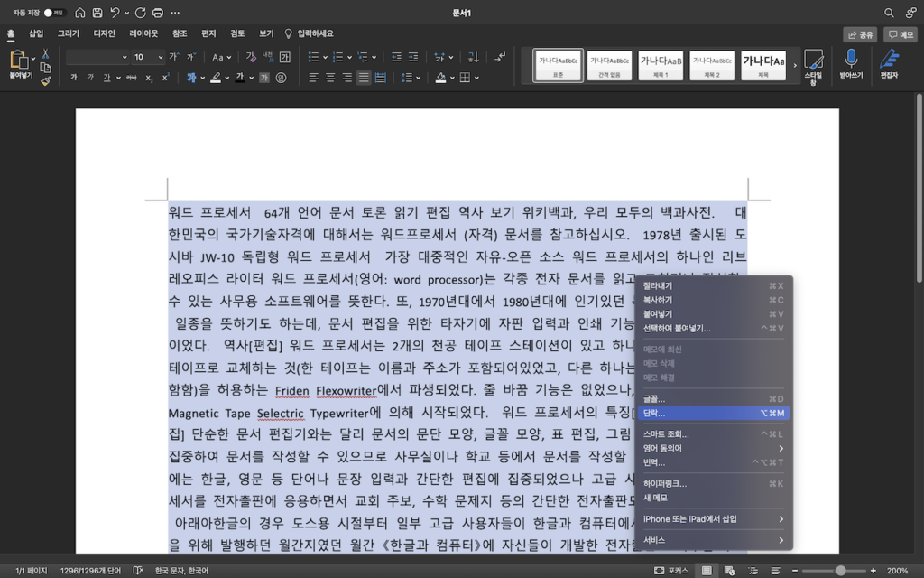Toggle the AutoSave switch
Viewport: 924px width, 578px height.
click(53, 13)
